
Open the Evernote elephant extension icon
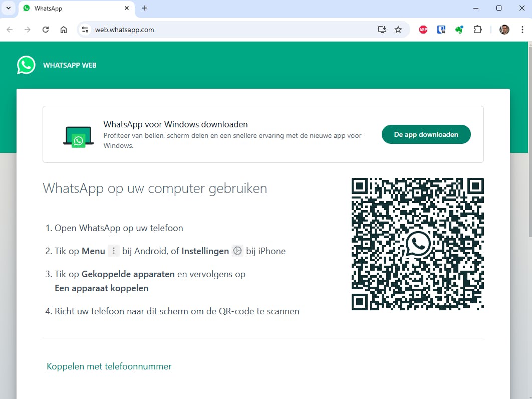coord(459,30)
